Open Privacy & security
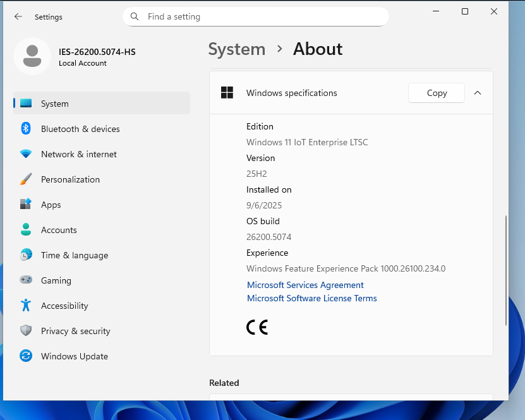 tap(102, 331)
